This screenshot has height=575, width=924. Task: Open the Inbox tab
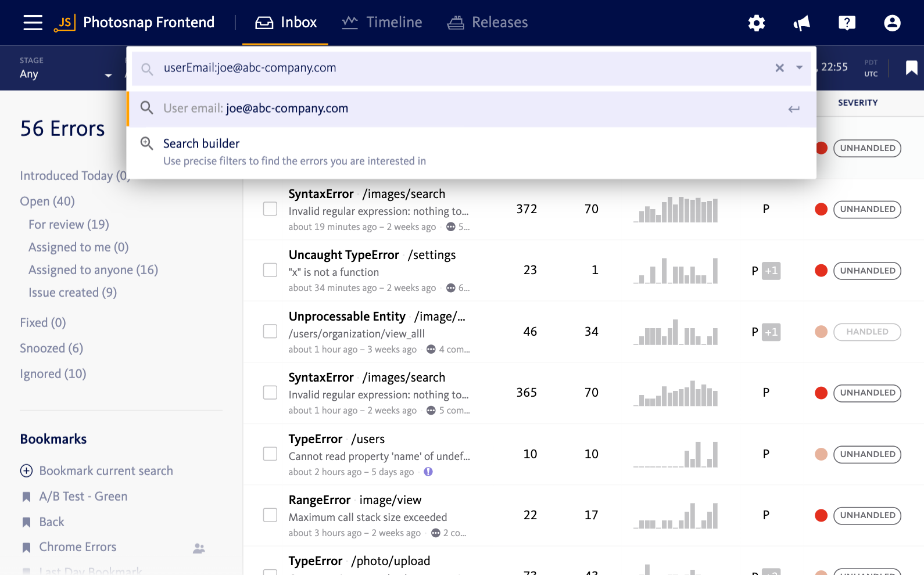click(x=286, y=23)
